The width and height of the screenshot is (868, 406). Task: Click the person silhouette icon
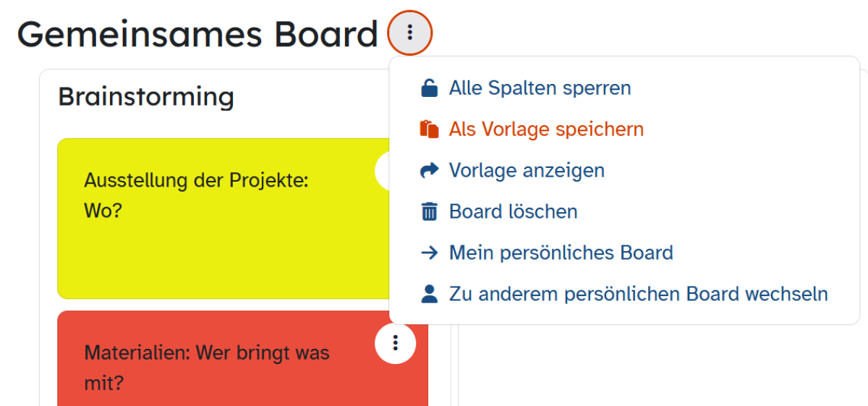429,294
